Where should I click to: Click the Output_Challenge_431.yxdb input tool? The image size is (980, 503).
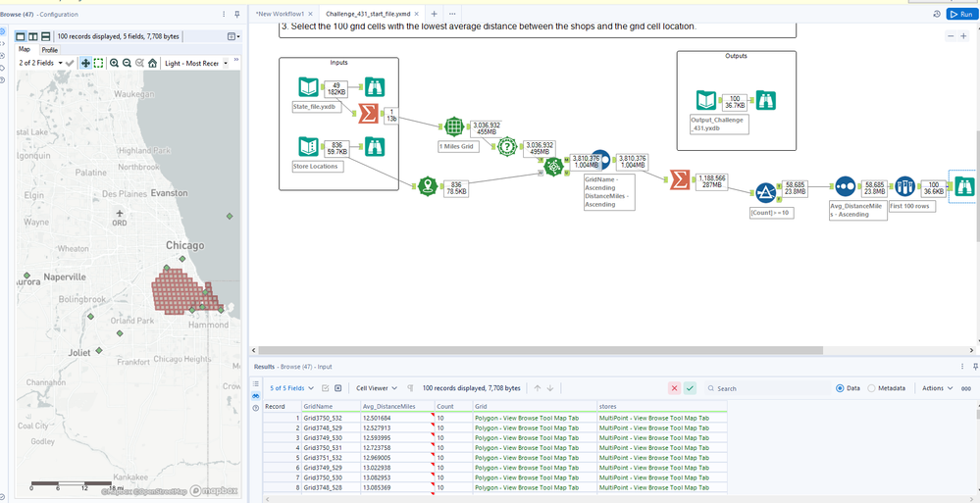[706, 101]
